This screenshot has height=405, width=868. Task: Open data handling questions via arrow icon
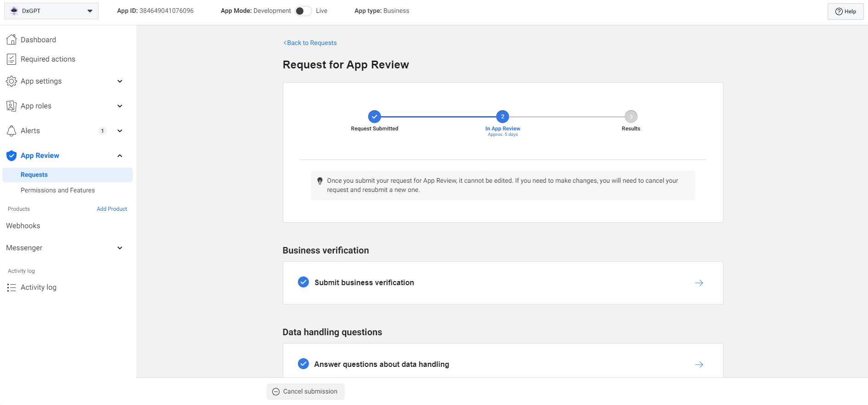coord(699,365)
